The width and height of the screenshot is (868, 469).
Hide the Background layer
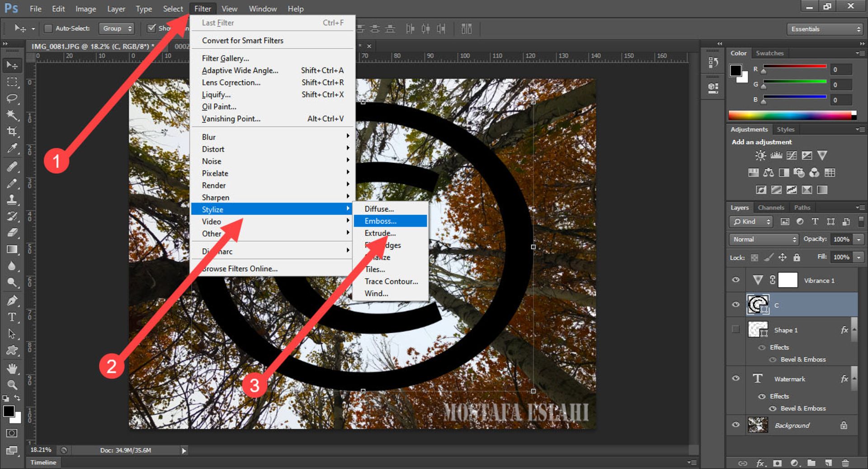736,425
